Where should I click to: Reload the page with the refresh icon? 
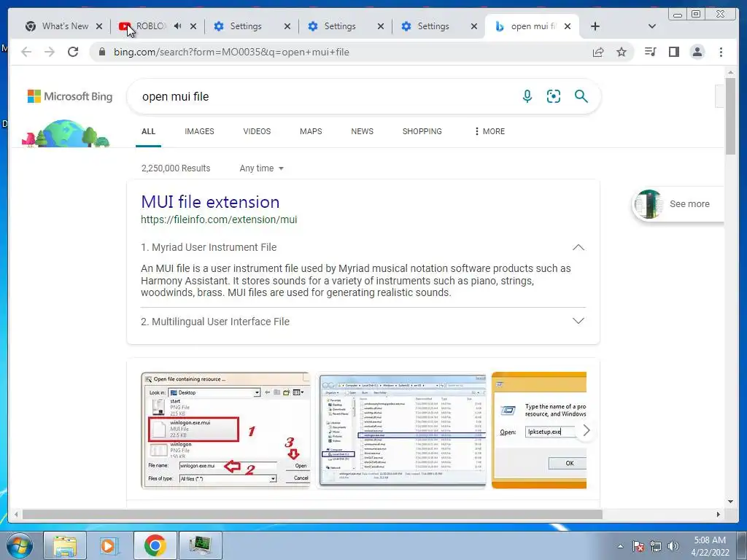[x=73, y=52]
